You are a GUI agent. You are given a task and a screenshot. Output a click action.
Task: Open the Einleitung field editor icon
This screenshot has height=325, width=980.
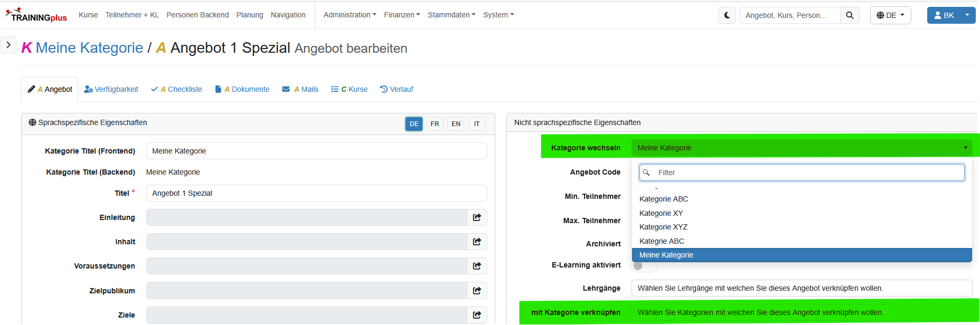(477, 217)
